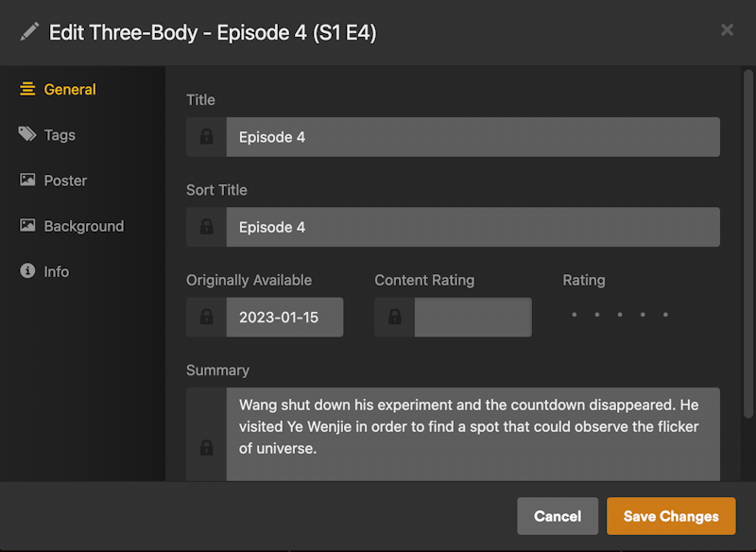The height and width of the screenshot is (552, 756).
Task: Click the pencil edit icon in header
Action: 29,32
